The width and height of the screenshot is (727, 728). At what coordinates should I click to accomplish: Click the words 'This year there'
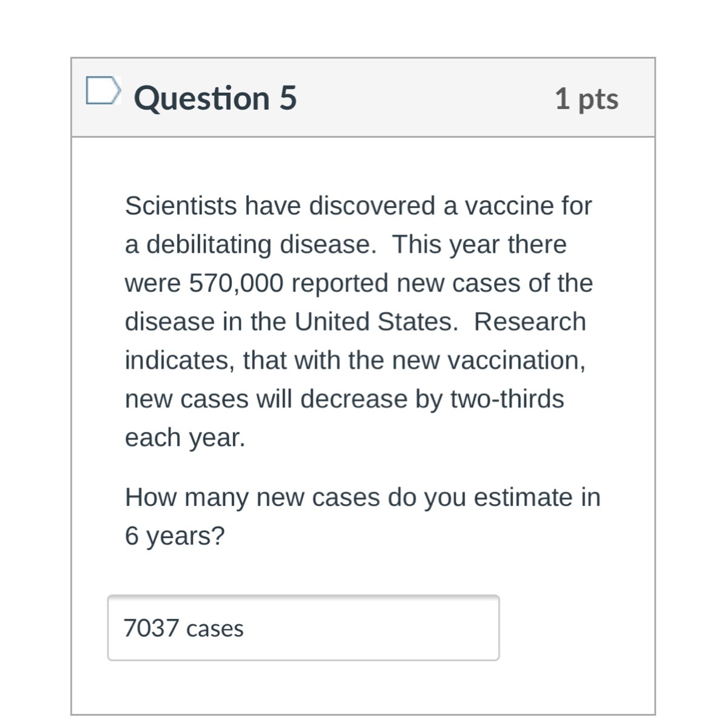479,245
